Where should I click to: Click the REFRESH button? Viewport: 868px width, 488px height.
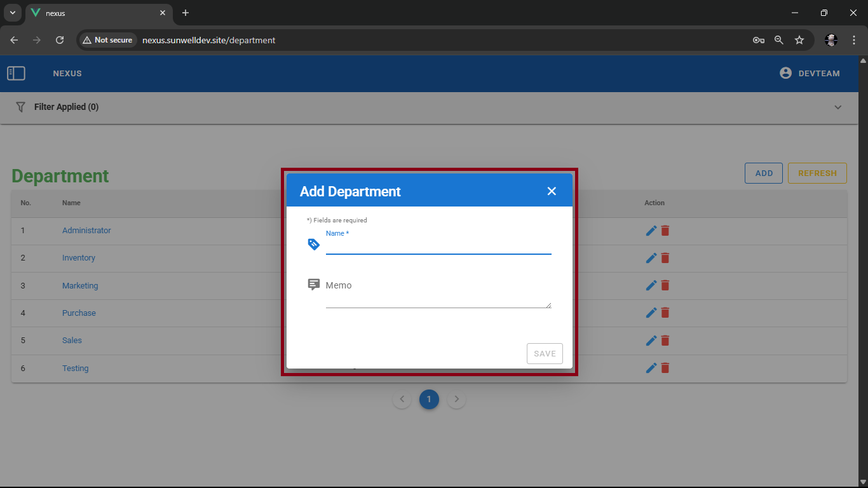point(817,173)
